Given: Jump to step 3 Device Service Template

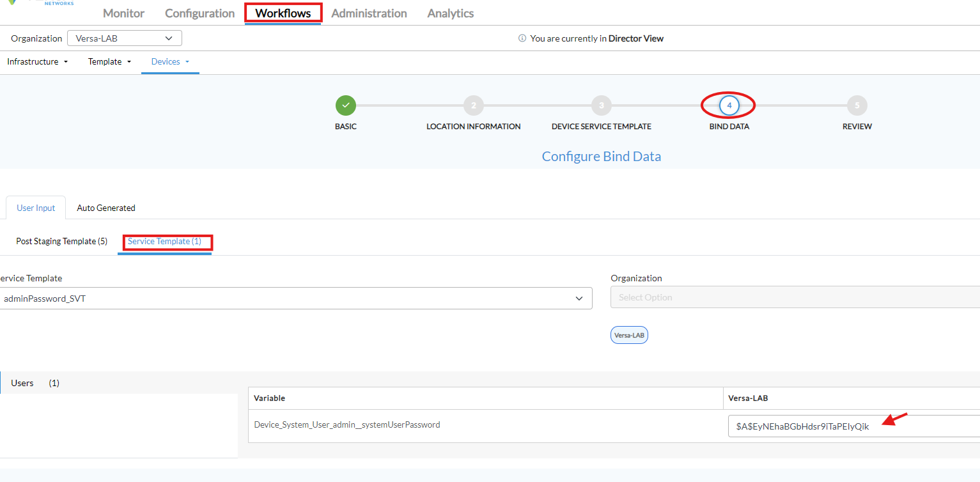Looking at the screenshot, I should [x=602, y=105].
